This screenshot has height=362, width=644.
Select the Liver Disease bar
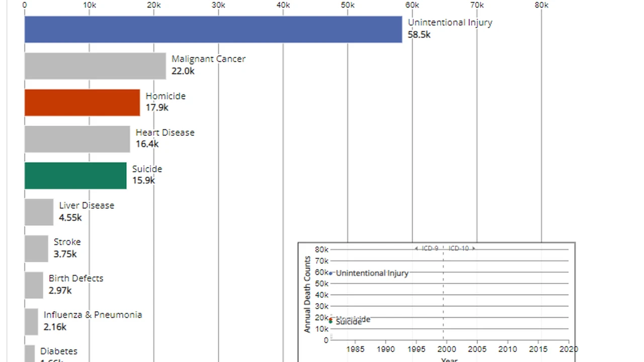click(39, 212)
